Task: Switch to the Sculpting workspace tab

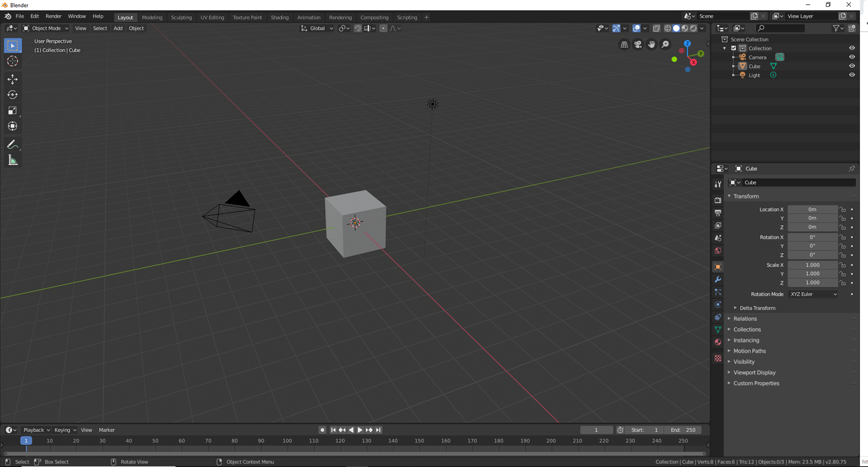Action: point(181,18)
